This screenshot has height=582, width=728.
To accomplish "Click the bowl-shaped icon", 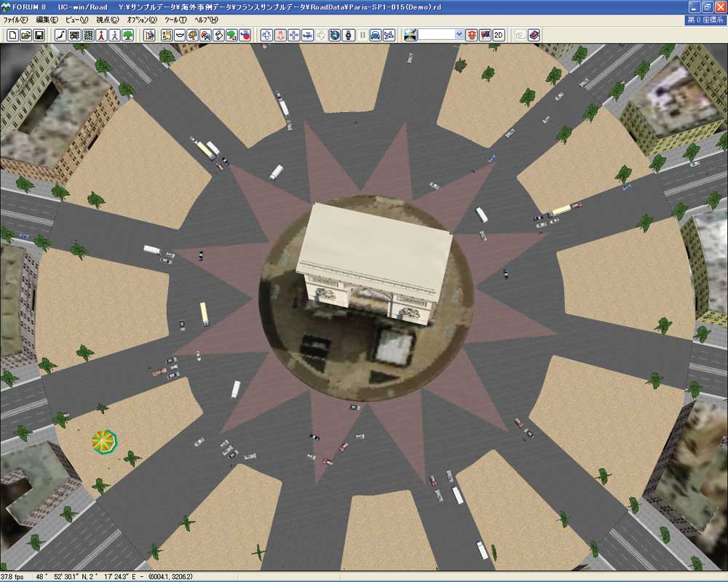I will point(179,35).
